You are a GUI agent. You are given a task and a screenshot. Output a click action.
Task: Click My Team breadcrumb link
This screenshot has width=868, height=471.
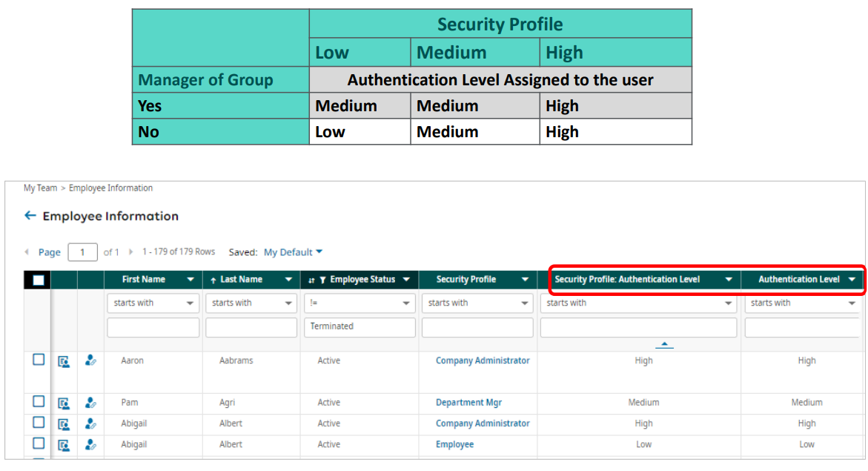(41, 188)
